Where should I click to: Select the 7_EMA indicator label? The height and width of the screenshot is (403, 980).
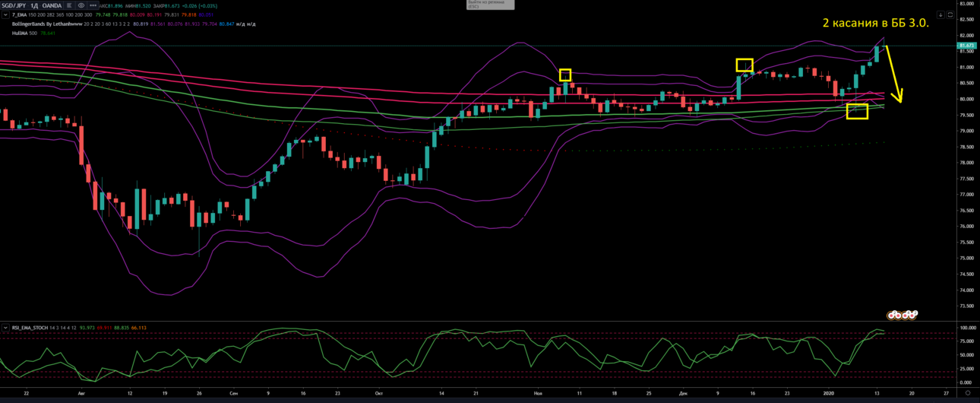tap(19, 15)
